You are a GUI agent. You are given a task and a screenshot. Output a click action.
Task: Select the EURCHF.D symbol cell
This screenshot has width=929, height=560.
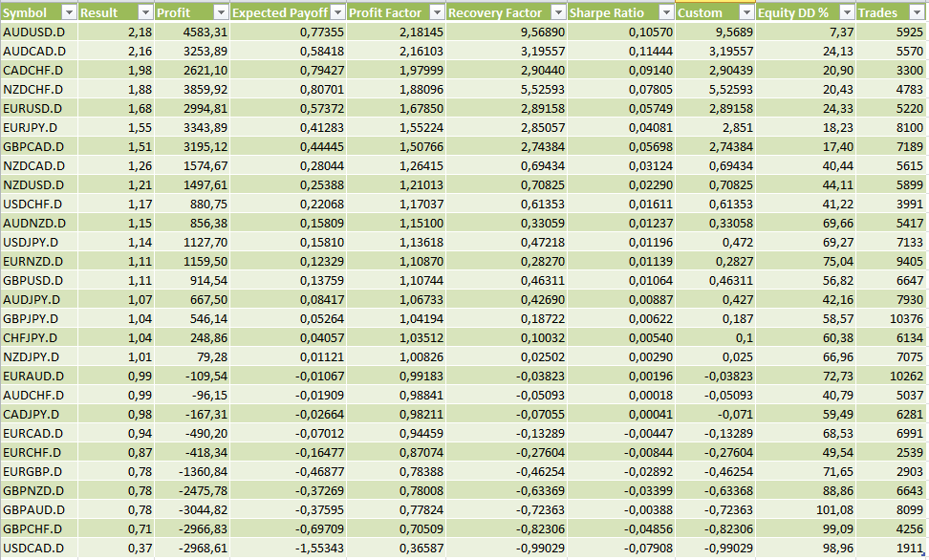[39, 452]
